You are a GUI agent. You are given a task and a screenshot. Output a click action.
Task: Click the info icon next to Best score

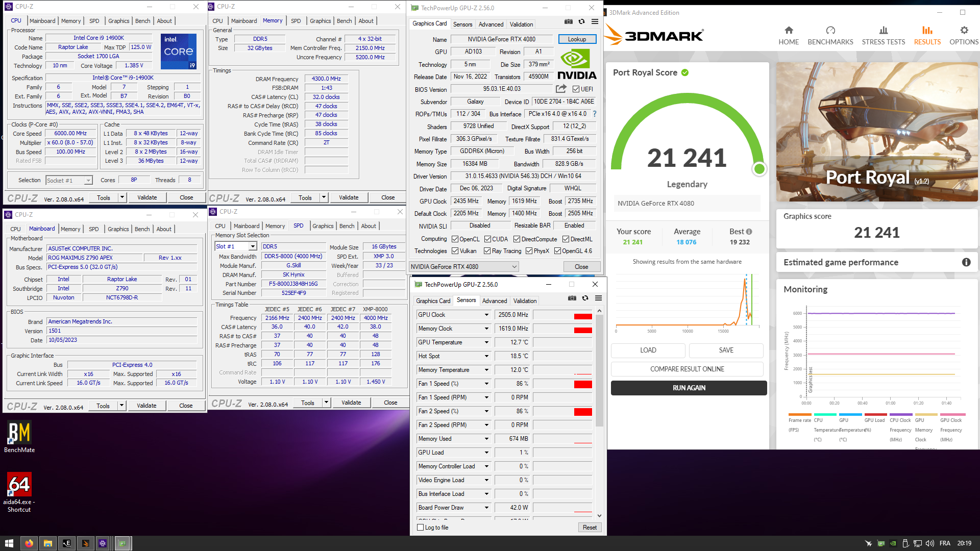tap(749, 232)
